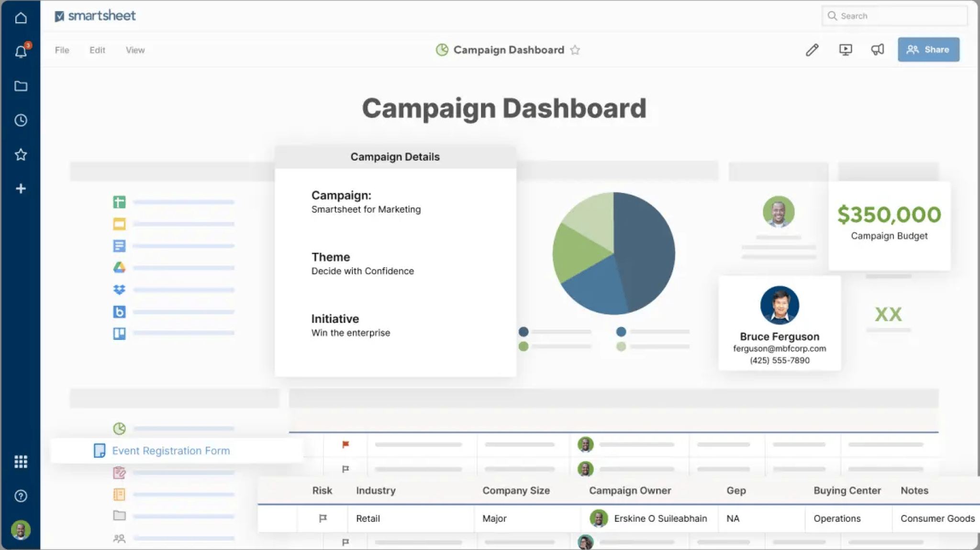Image resolution: width=980 pixels, height=550 pixels.
Task: Open the presentation screen-play icon
Action: point(846,50)
